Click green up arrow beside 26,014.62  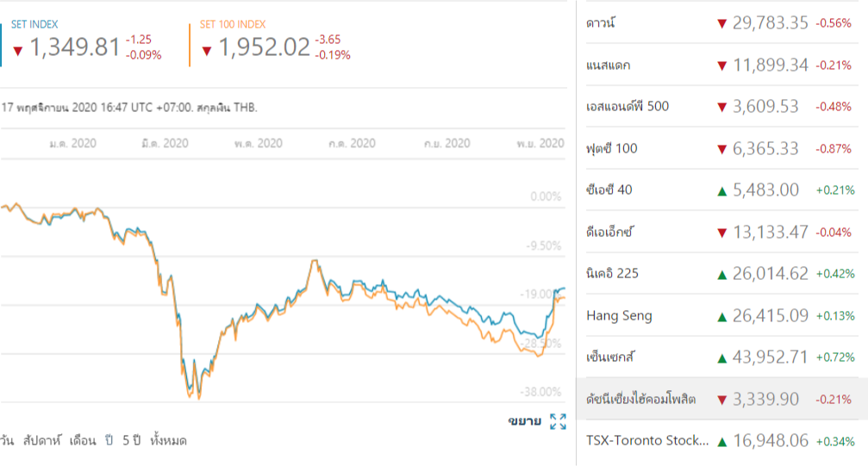click(722, 275)
